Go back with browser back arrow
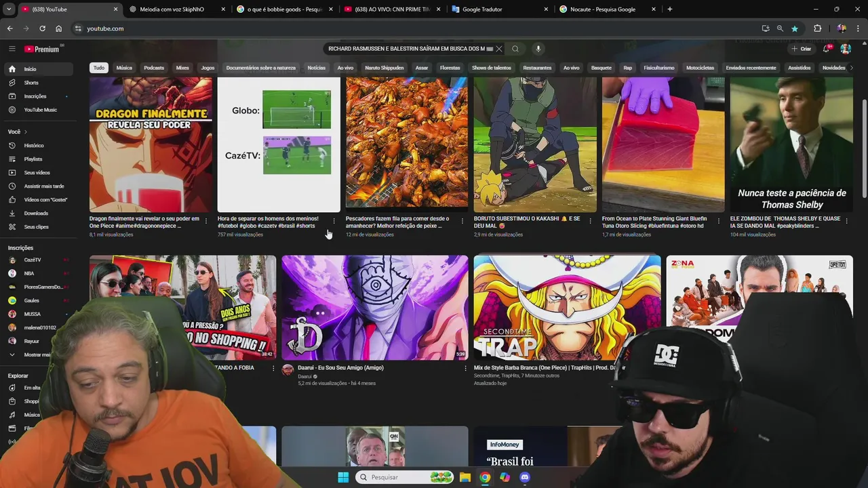868x488 pixels. click(10, 28)
